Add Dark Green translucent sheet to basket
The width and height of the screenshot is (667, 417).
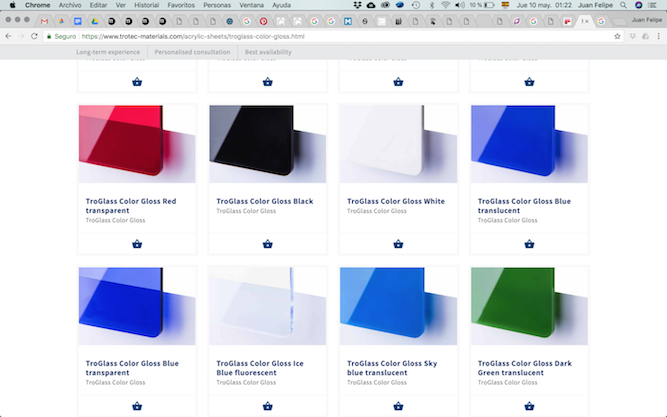pyautogui.click(x=529, y=406)
